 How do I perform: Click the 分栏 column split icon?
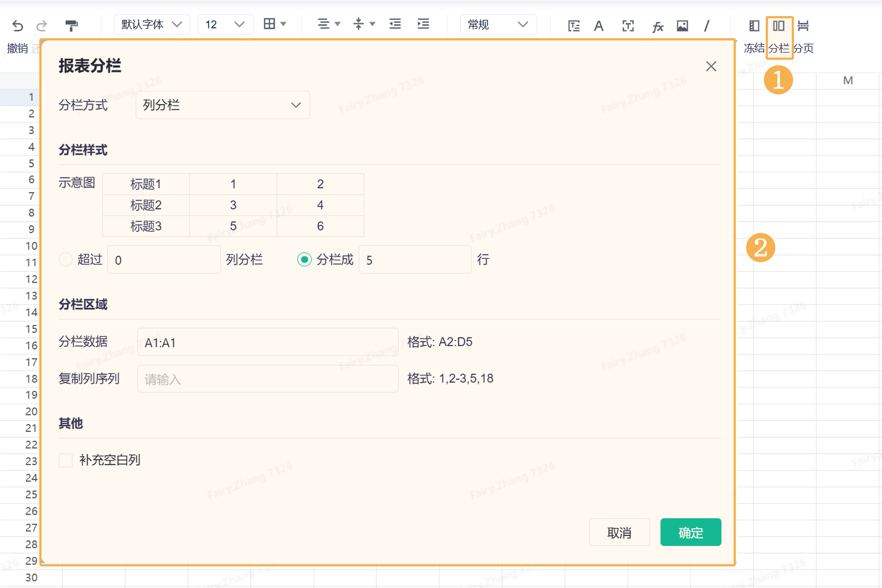pyautogui.click(x=779, y=26)
